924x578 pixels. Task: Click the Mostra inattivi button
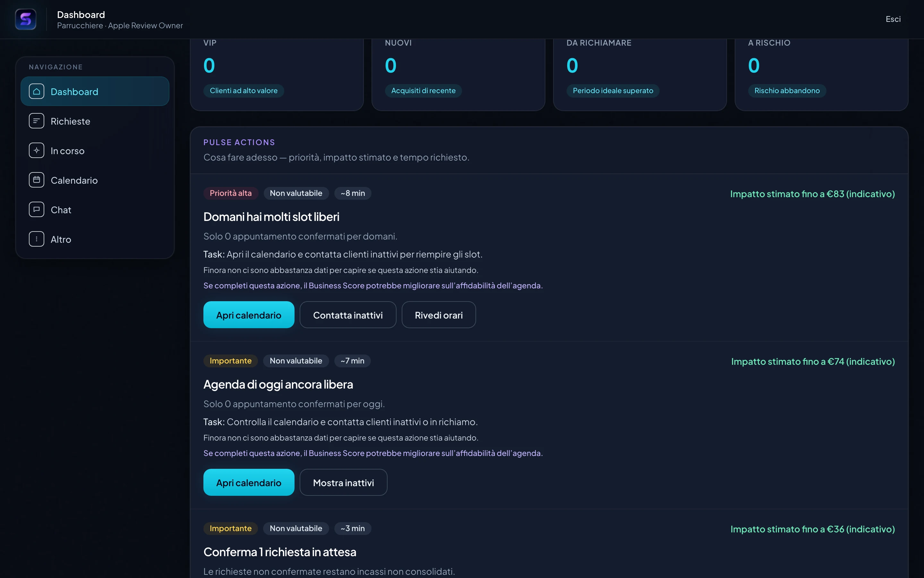coord(343,482)
